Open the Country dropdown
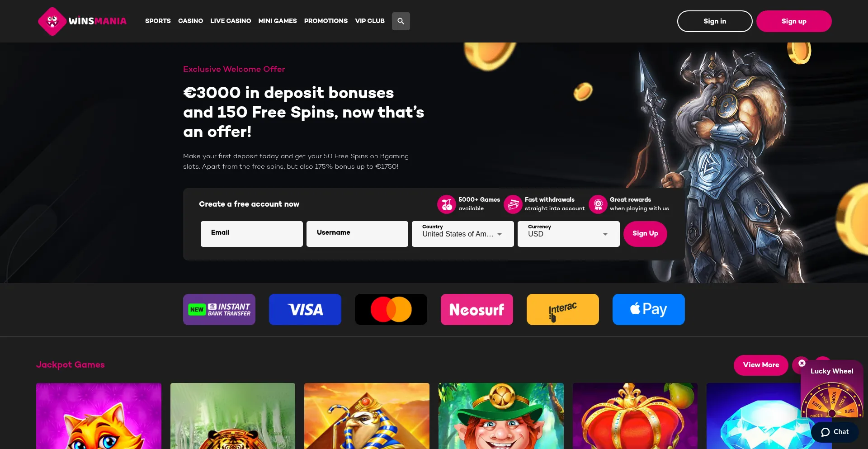Image resolution: width=868 pixels, height=449 pixels. [x=463, y=234]
